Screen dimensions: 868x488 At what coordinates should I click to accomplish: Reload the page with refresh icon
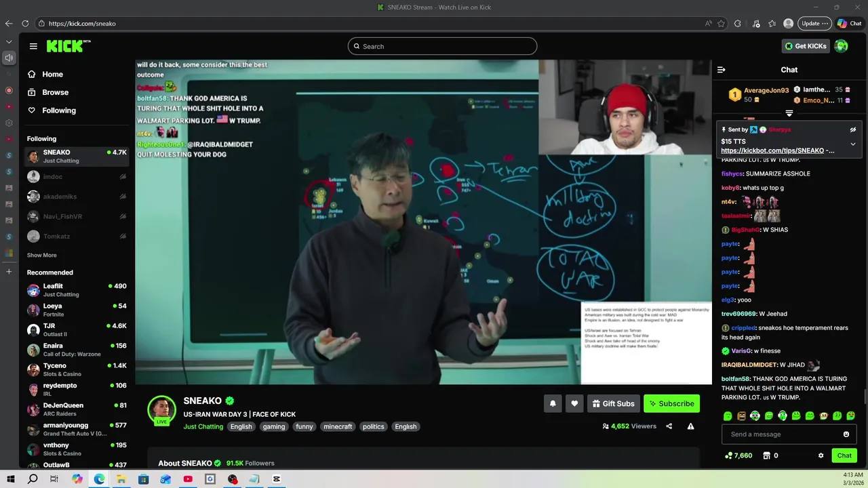pyautogui.click(x=26, y=23)
